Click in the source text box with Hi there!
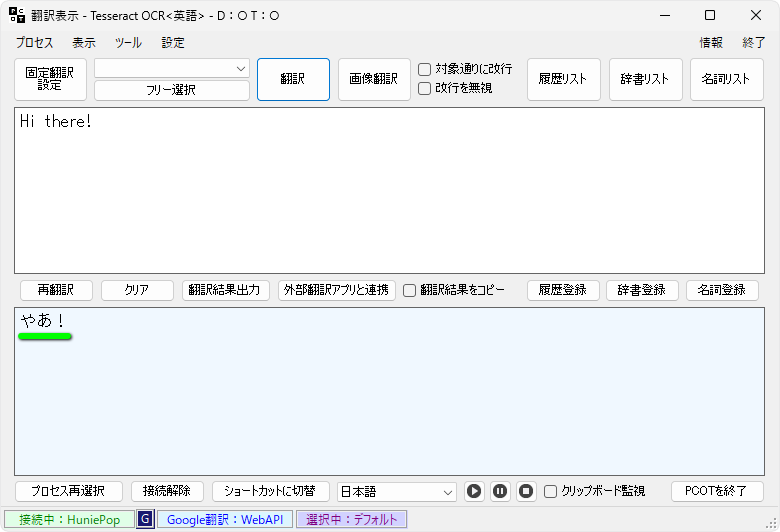This screenshot has width=780, height=532. point(389,191)
